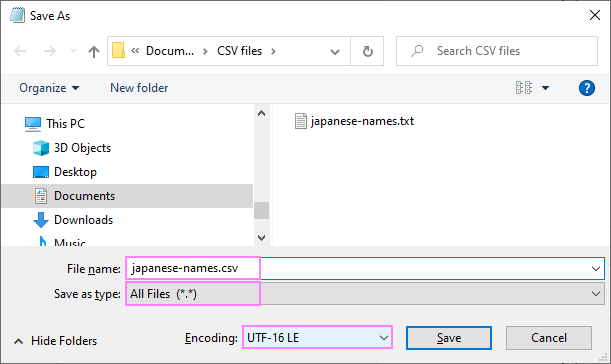Select Downloads in navigation tree
Viewport: 611px width, 364px height.
83,220
